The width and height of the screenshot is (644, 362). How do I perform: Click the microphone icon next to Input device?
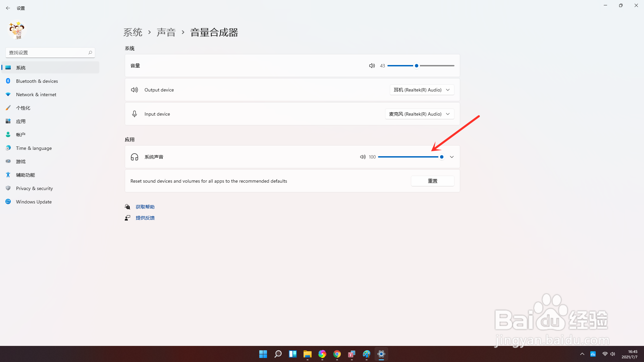click(134, 114)
